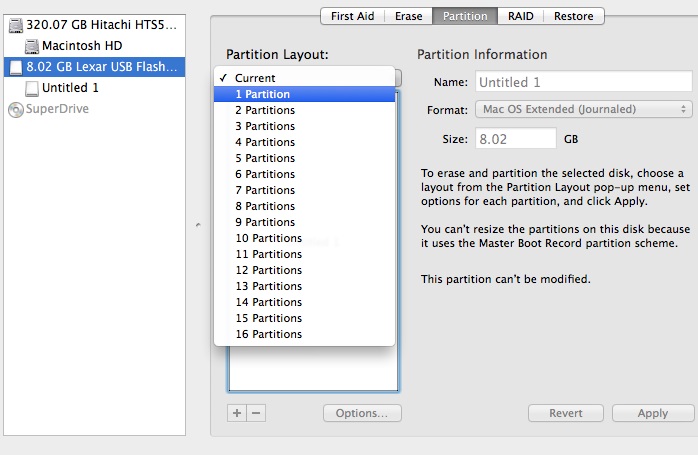698x455 pixels.
Task: Click the partition Size field
Action: [515, 138]
